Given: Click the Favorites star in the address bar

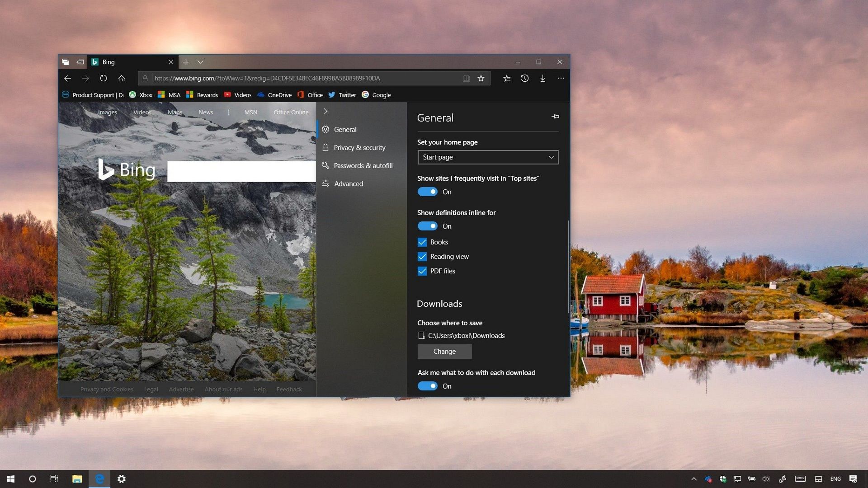Looking at the screenshot, I should pos(481,78).
